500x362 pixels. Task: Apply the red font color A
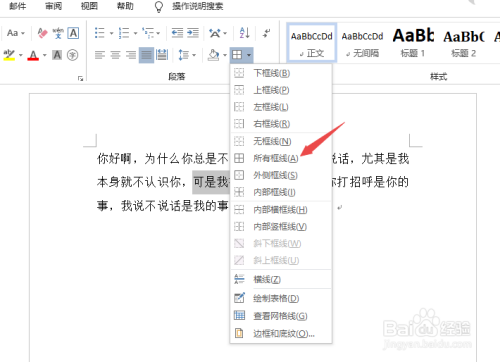33,55
